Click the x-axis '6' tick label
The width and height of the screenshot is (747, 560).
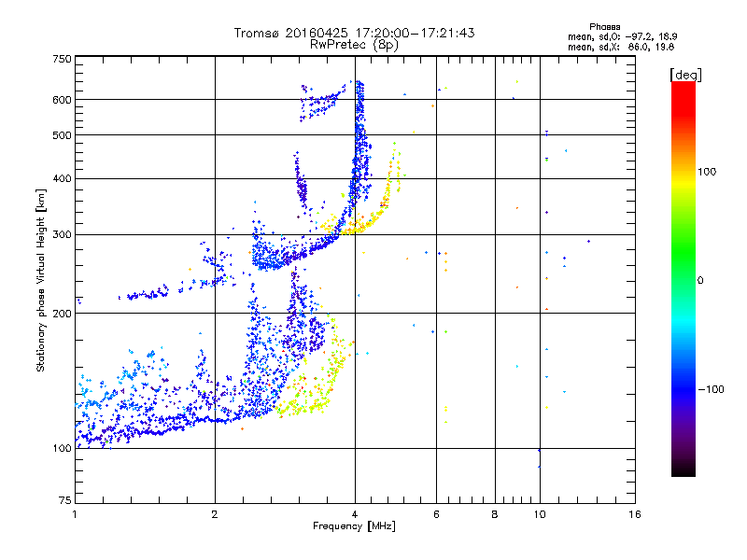(x=436, y=514)
